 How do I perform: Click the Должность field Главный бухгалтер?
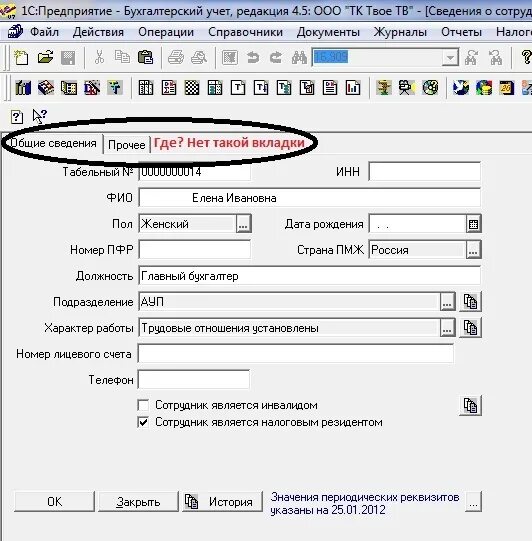click(309, 276)
